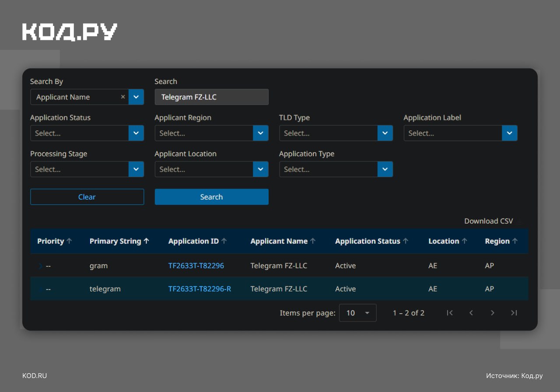This screenshot has height=392, width=560.
Task: Click the blue Search button
Action: 212,197
